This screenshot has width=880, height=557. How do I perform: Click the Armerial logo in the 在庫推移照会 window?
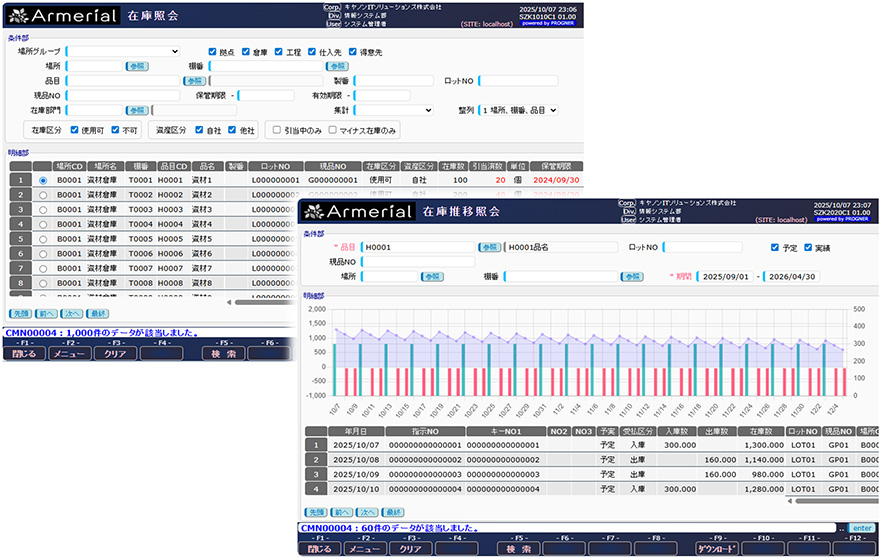pos(356,211)
